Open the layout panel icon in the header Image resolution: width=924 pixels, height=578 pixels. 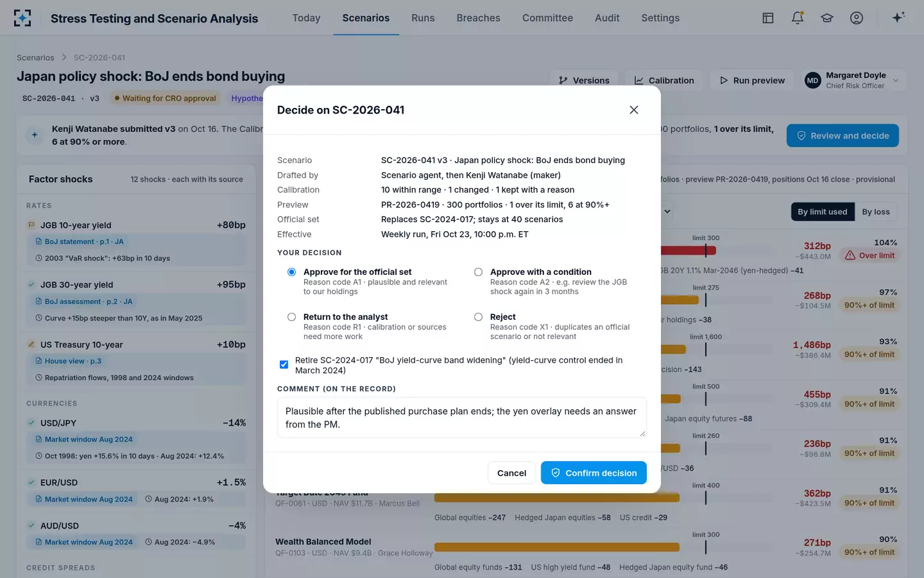[768, 18]
